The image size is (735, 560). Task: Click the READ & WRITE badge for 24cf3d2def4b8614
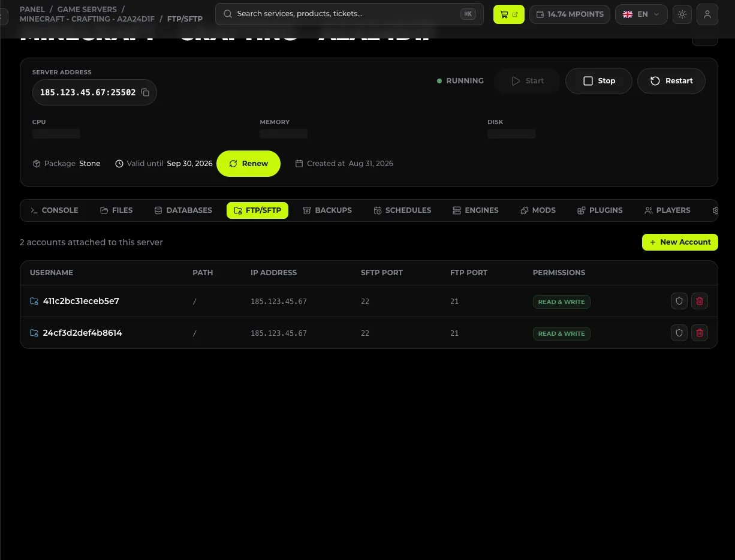coord(561,333)
